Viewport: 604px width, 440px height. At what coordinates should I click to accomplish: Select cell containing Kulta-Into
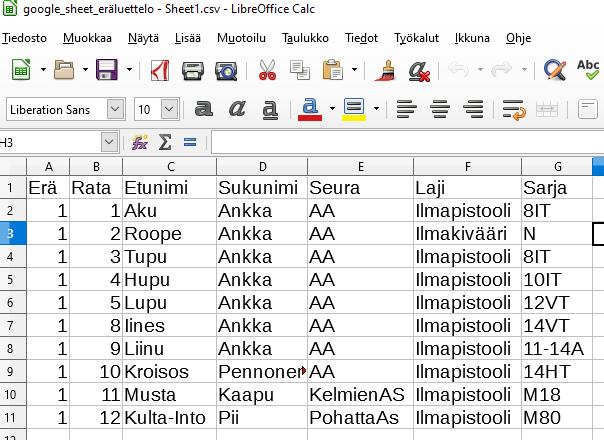169,418
